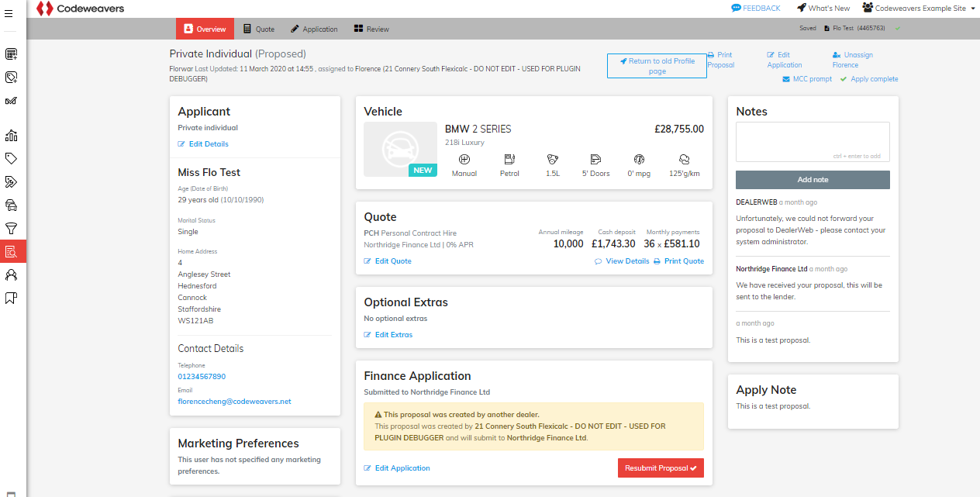The width and height of the screenshot is (980, 497).
Task: Click the Codeweavers logo
Action: (80, 9)
